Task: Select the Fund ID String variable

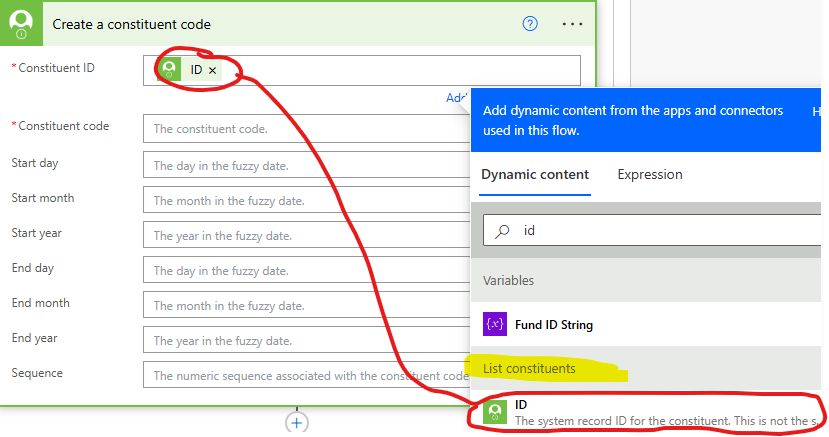Action: coord(646,324)
